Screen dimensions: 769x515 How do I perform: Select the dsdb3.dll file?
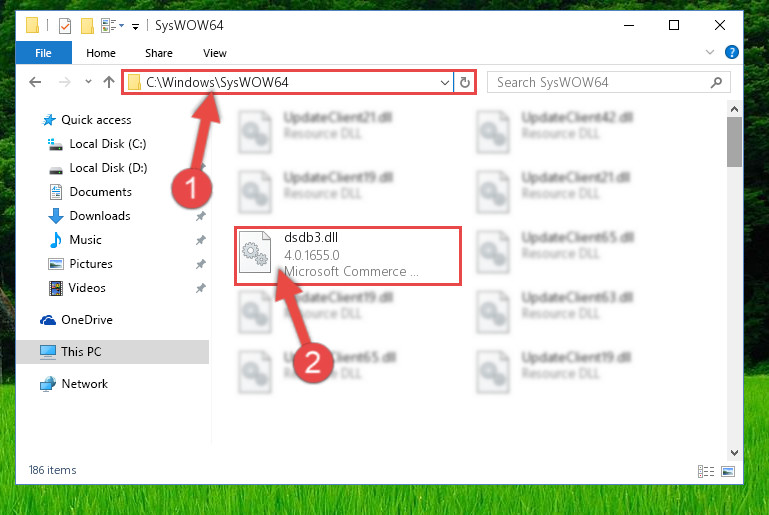click(348, 256)
